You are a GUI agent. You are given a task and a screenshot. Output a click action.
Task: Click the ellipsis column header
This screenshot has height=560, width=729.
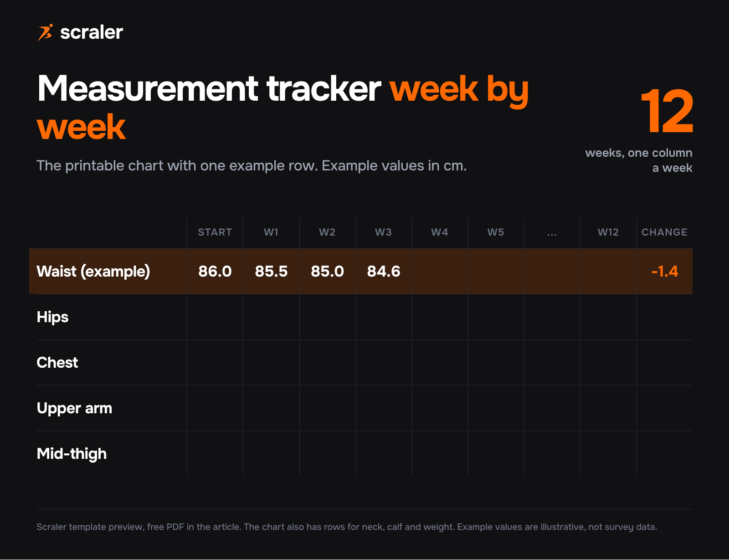point(552,234)
